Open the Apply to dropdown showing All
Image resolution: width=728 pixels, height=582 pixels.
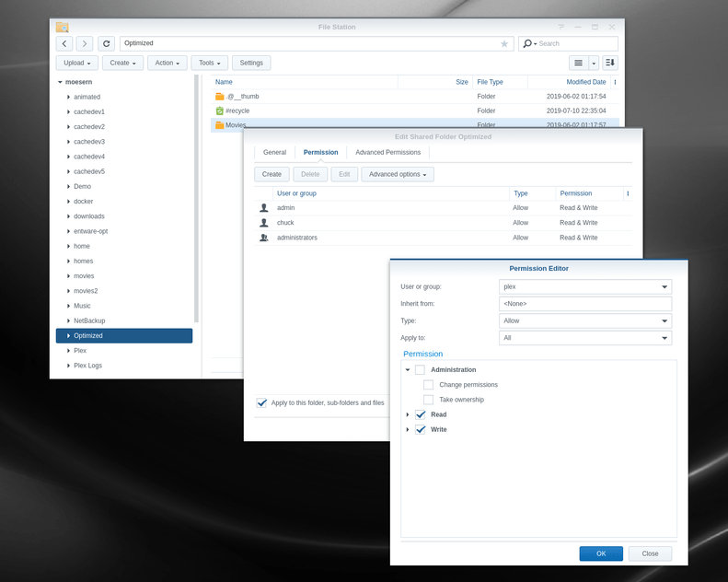coord(585,338)
